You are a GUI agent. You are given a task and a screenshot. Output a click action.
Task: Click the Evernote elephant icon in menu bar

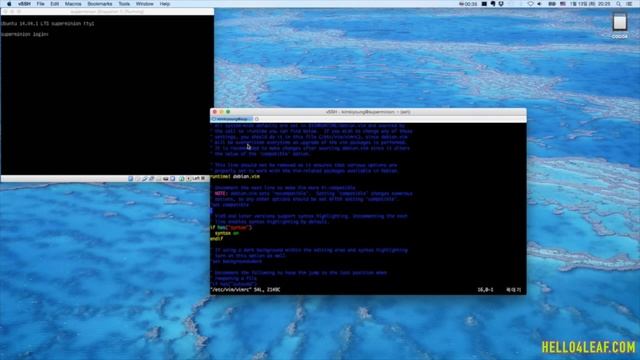pyautogui.click(x=493, y=4)
